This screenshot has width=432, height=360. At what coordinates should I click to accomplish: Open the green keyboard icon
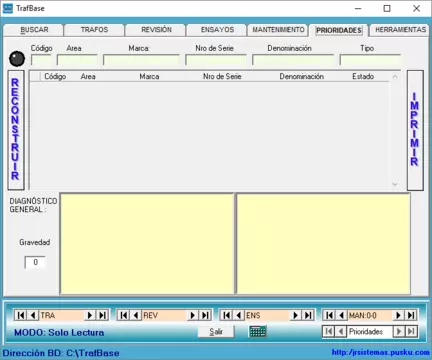coord(258,331)
